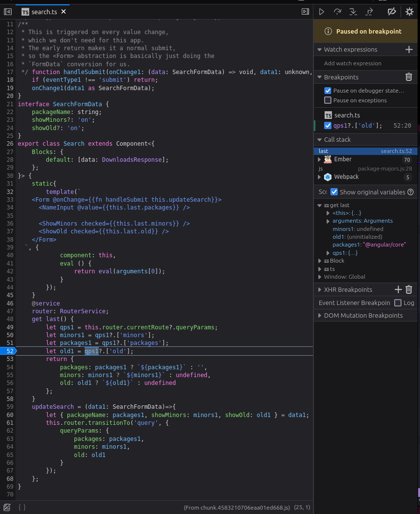Open the chunk source map link
The height and width of the screenshot is (514, 420).
235,507
